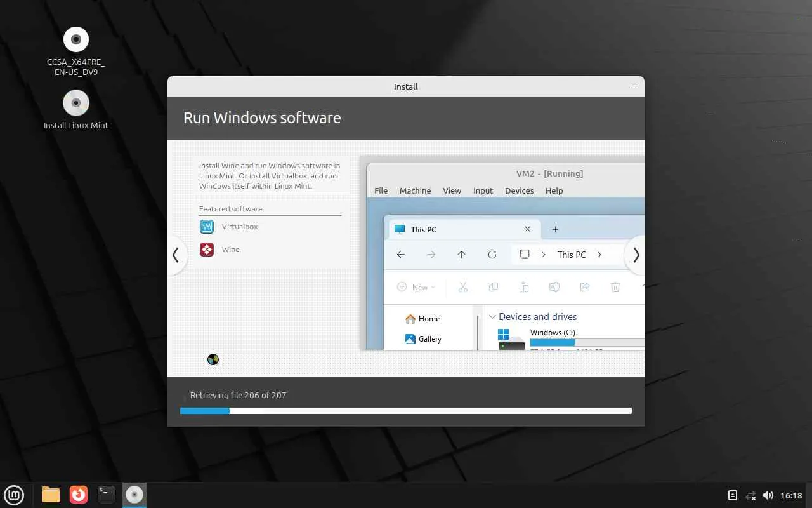812x508 pixels.
Task: Select the red Wine icon in Featured software
Action: click(x=207, y=250)
